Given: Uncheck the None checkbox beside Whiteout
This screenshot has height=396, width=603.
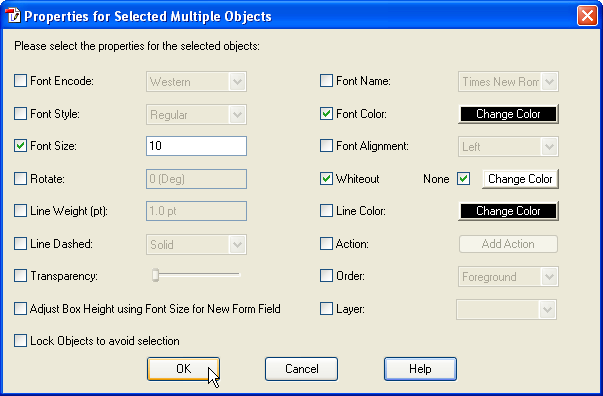Looking at the screenshot, I should tap(463, 179).
